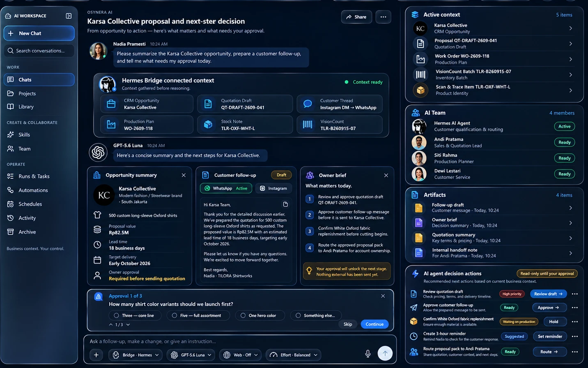This screenshot has width=588, height=368.
Task: Close the Opportunity summary card
Action: pos(184,175)
